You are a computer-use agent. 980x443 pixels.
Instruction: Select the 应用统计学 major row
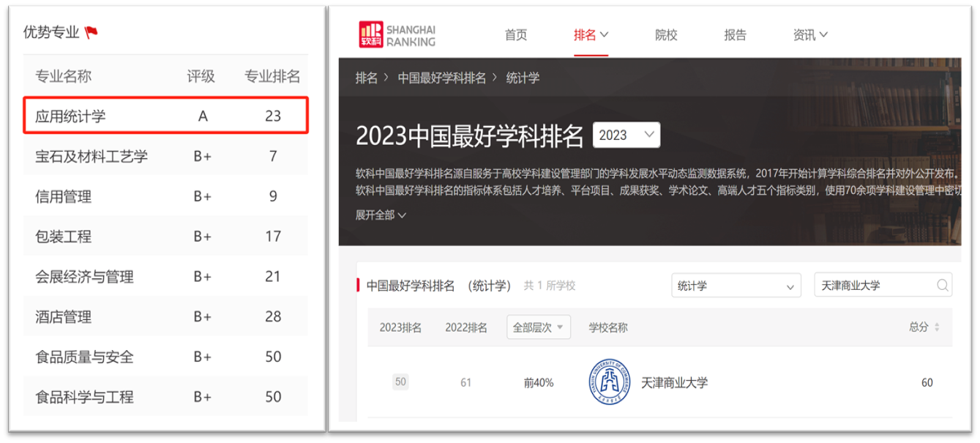pyautogui.click(x=165, y=116)
